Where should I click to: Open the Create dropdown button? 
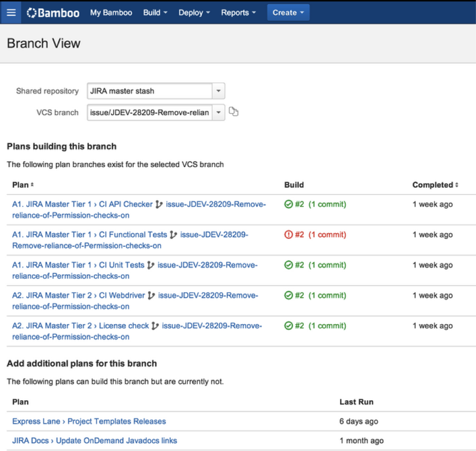point(288,13)
